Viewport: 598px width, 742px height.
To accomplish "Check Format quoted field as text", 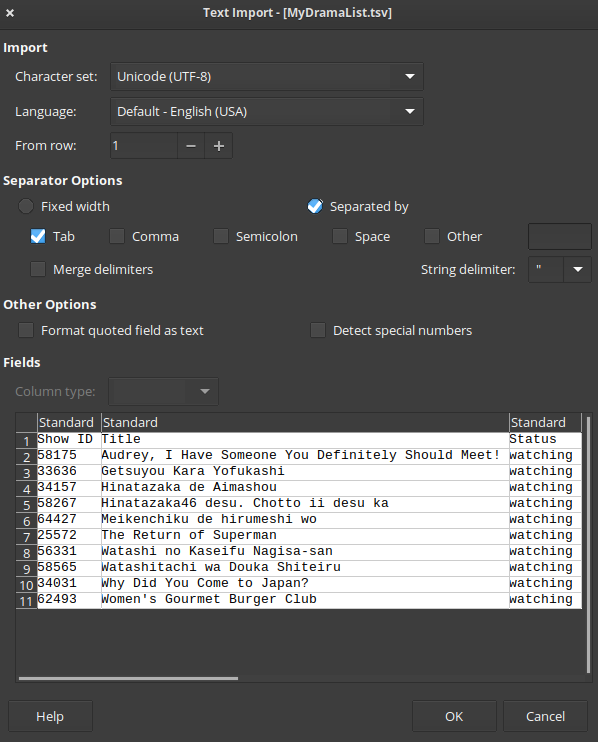I will [x=26, y=330].
